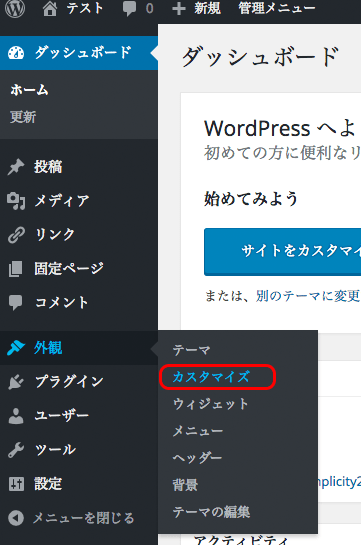Click the user icon beside ユーザー
The height and width of the screenshot is (545, 361).
click(x=16, y=416)
